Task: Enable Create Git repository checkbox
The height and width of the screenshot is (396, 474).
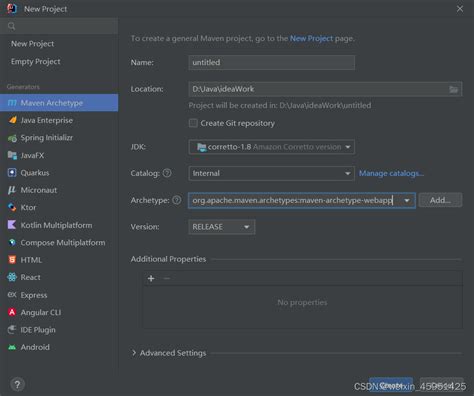Action: 193,123
